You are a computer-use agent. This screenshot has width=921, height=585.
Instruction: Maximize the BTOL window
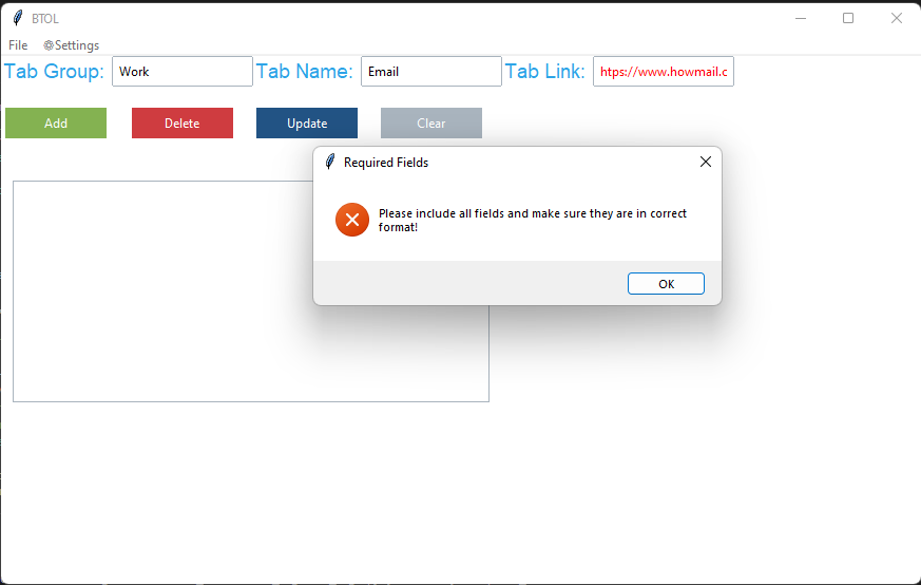point(849,17)
